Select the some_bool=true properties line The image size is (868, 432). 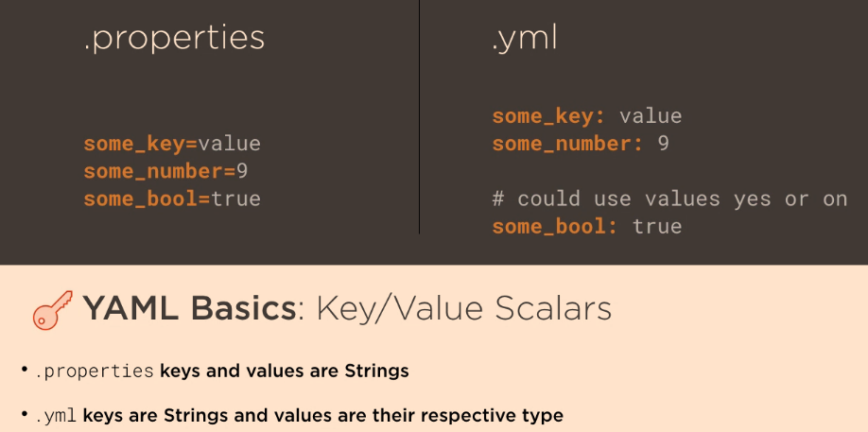coord(171,199)
